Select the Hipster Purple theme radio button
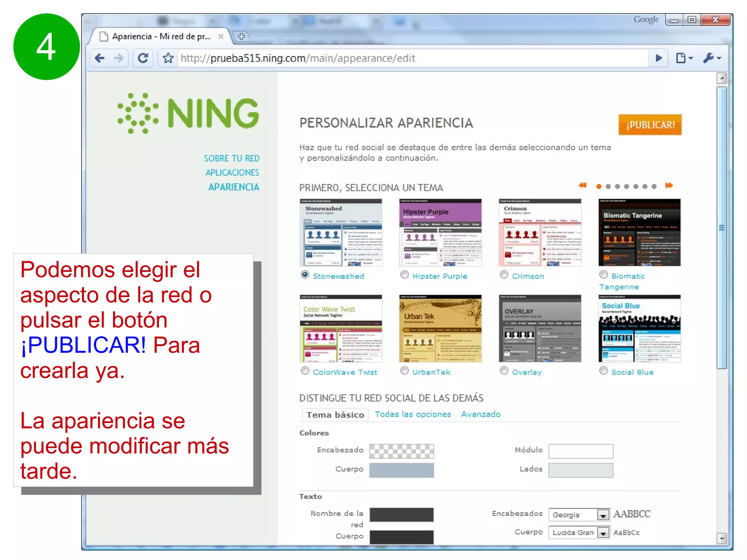This screenshot has width=747, height=560. pos(404,275)
